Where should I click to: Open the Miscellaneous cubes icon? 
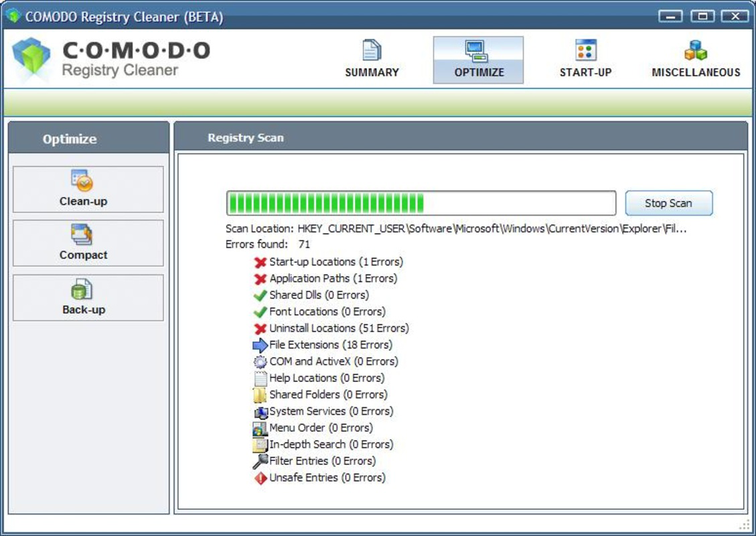coord(696,50)
